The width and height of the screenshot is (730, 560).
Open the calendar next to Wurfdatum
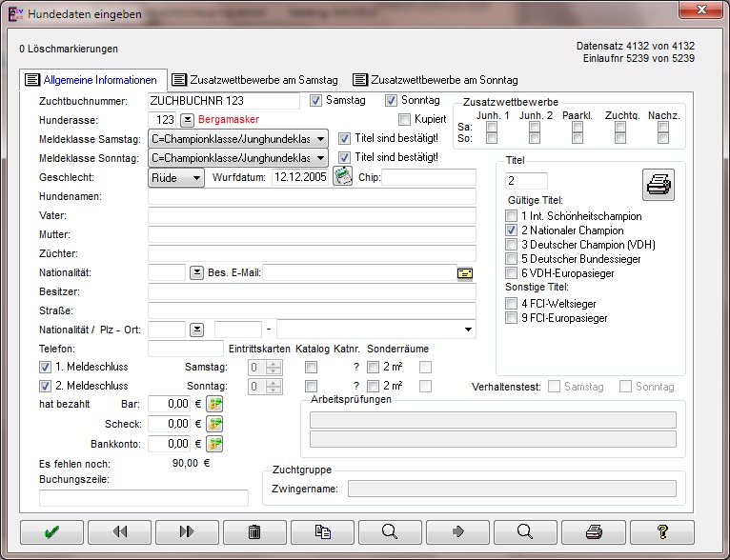click(343, 177)
